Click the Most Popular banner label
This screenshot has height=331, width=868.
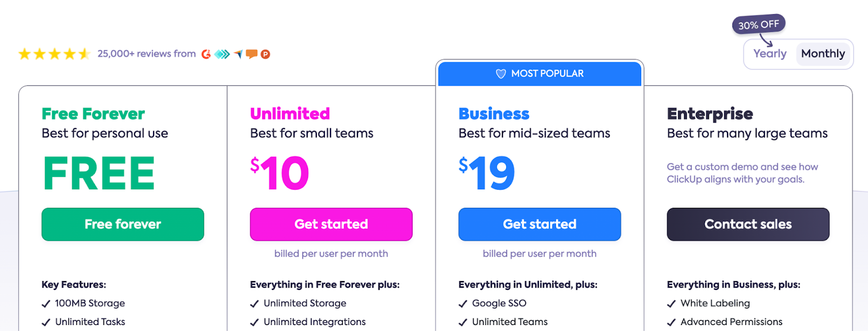click(547, 74)
